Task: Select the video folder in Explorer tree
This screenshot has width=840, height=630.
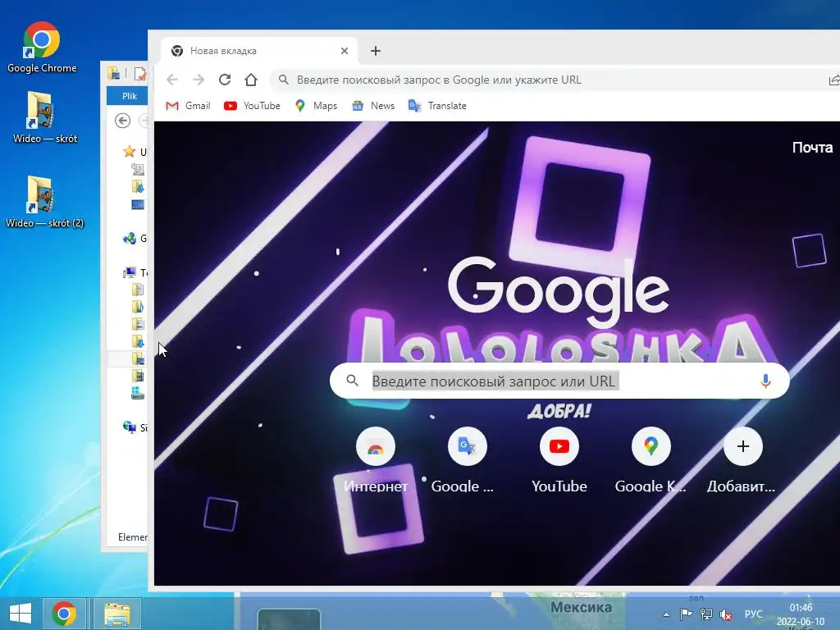Action: click(x=138, y=376)
